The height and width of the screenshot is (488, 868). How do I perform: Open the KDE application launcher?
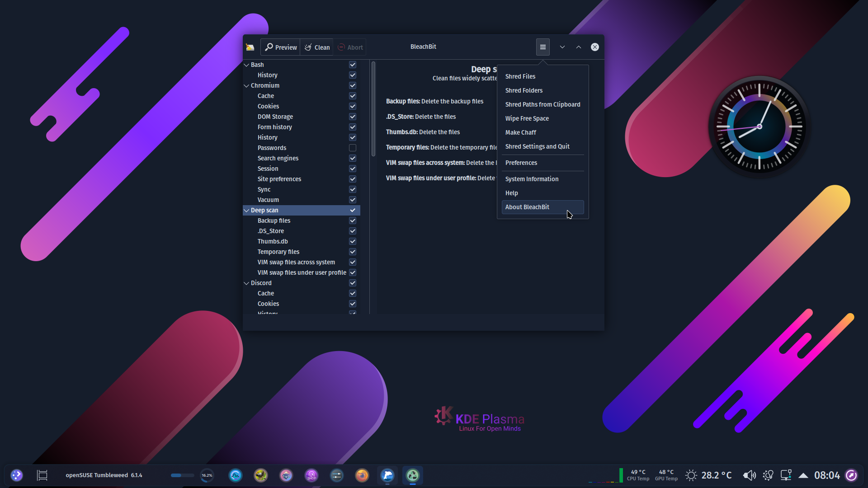[x=17, y=475]
